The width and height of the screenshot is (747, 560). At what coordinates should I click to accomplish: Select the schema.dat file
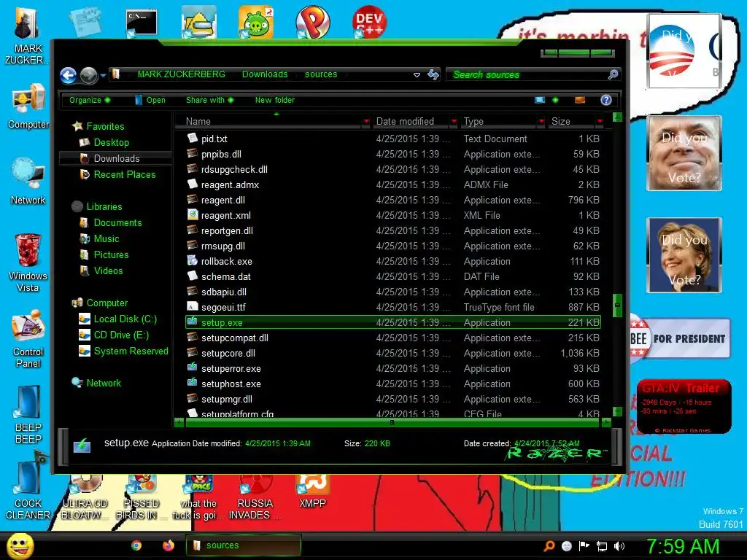click(x=225, y=276)
